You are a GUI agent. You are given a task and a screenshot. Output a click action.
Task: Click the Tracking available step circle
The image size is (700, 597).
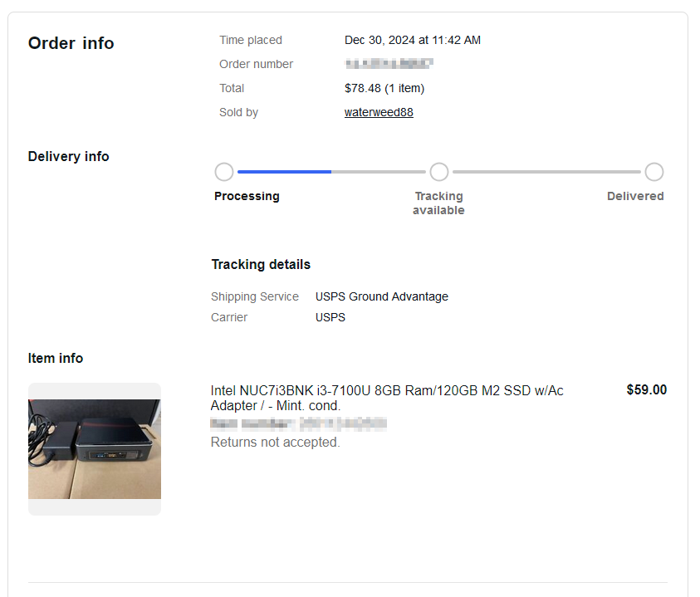439,172
